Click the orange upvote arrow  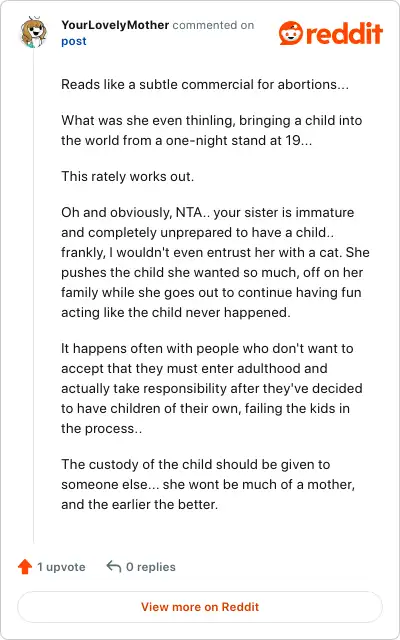25,567
